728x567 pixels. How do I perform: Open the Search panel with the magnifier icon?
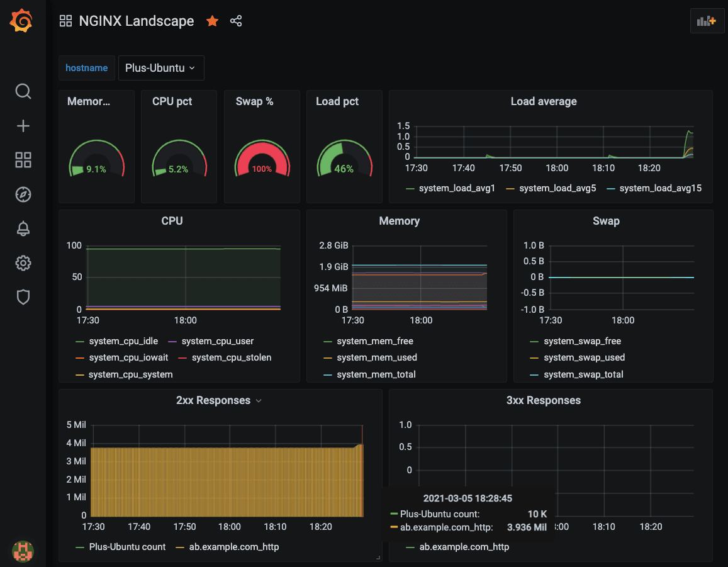click(23, 91)
